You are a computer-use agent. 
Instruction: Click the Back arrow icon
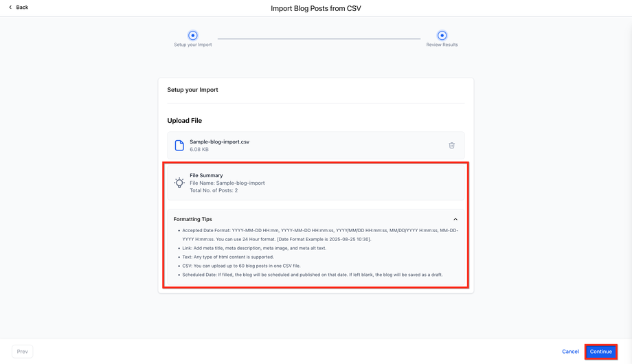click(x=10, y=8)
